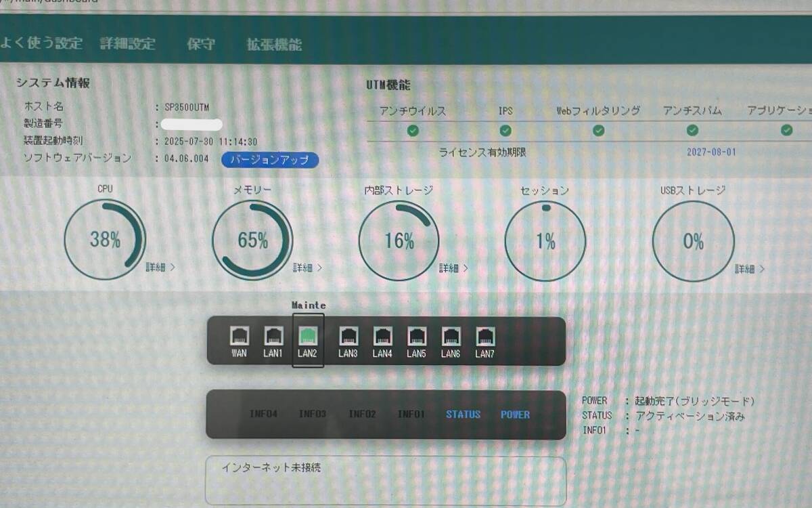Click the アンチウイルス column label
Image resolution: width=812 pixels, height=508 pixels.
[x=413, y=110]
